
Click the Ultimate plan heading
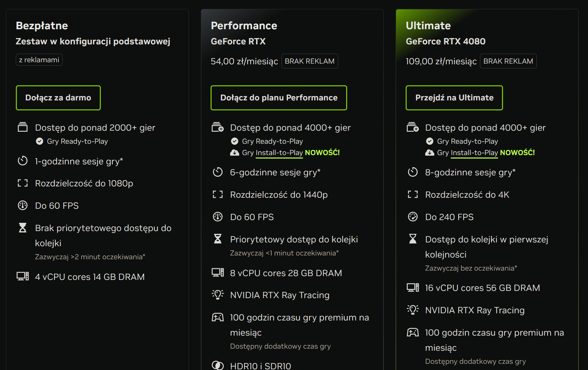pos(428,26)
